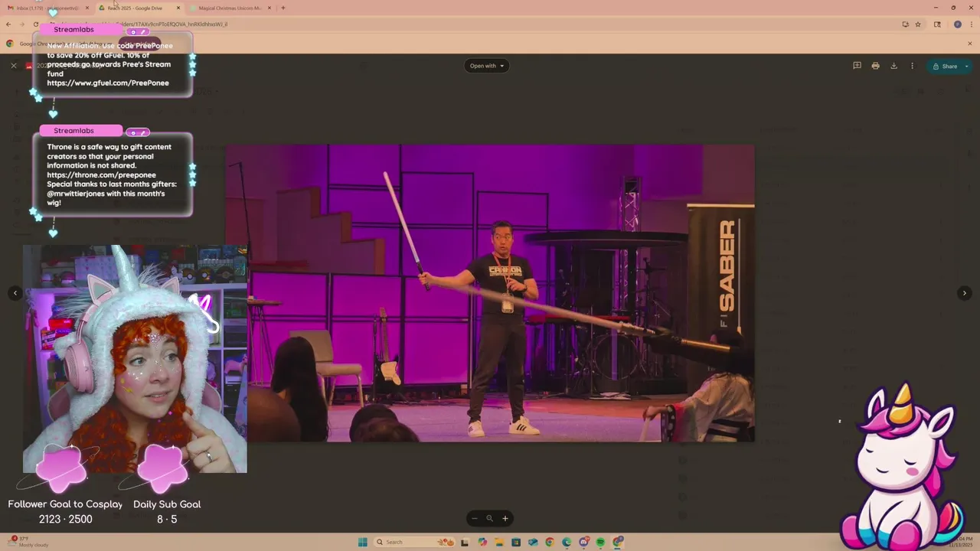Zoom out using the minus button
The height and width of the screenshot is (551, 980).
474,519
